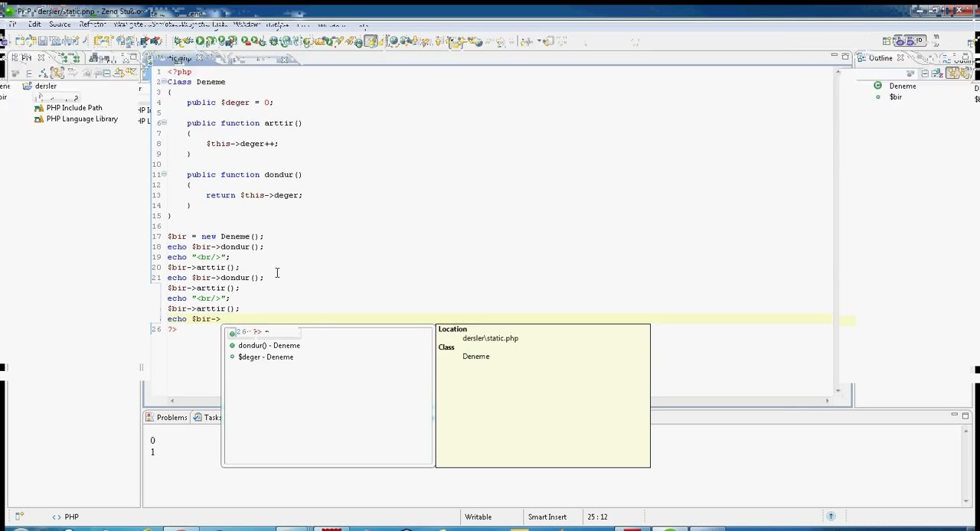
Task: Select Deneme class in Outline
Action: coord(902,86)
